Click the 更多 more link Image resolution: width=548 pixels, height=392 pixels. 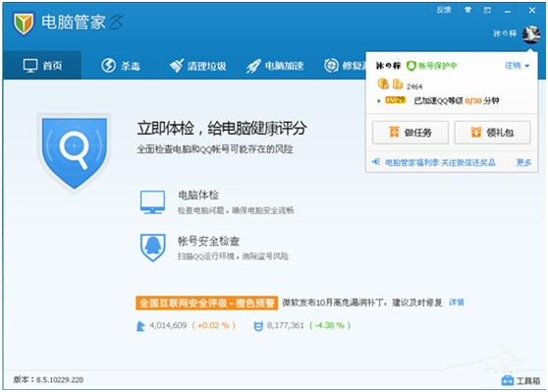coord(523,163)
